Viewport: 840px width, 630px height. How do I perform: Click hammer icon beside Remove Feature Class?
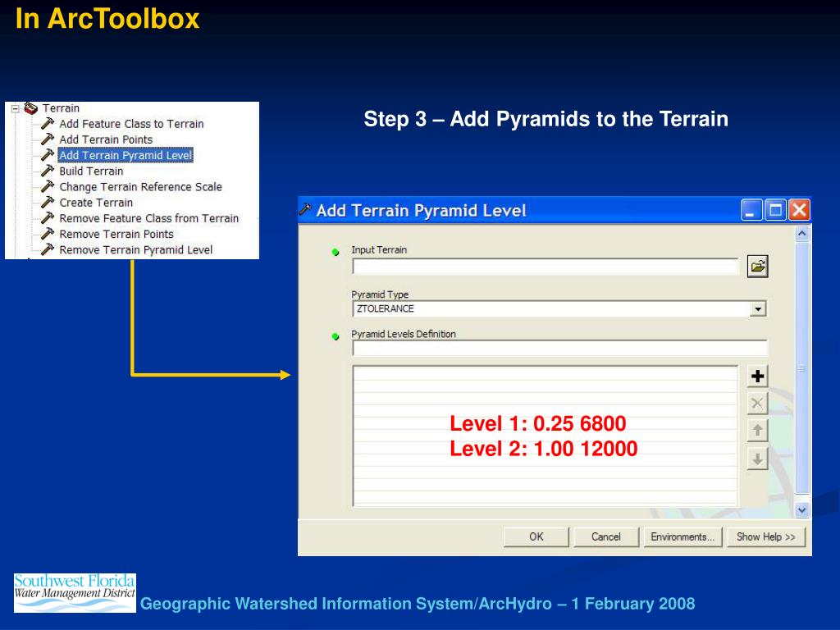(48, 218)
